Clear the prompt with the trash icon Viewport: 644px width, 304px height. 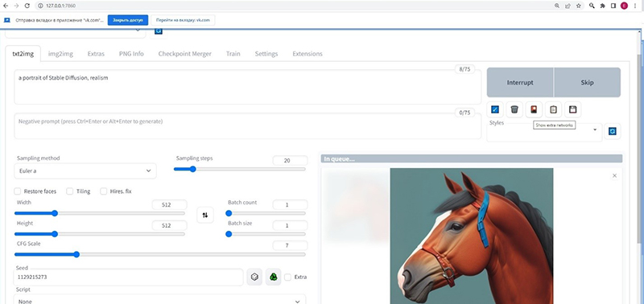pyautogui.click(x=514, y=109)
